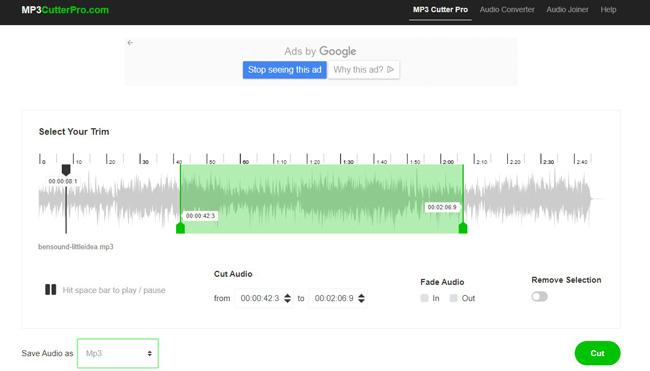The width and height of the screenshot is (650, 371).
Task: Click the Why this ad? button
Action: pyautogui.click(x=364, y=70)
